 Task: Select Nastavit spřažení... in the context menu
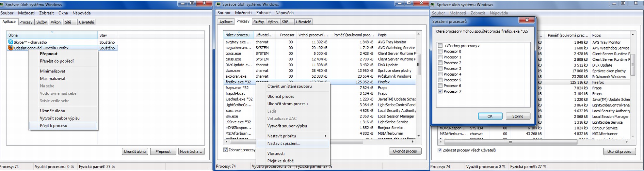pos(283,143)
